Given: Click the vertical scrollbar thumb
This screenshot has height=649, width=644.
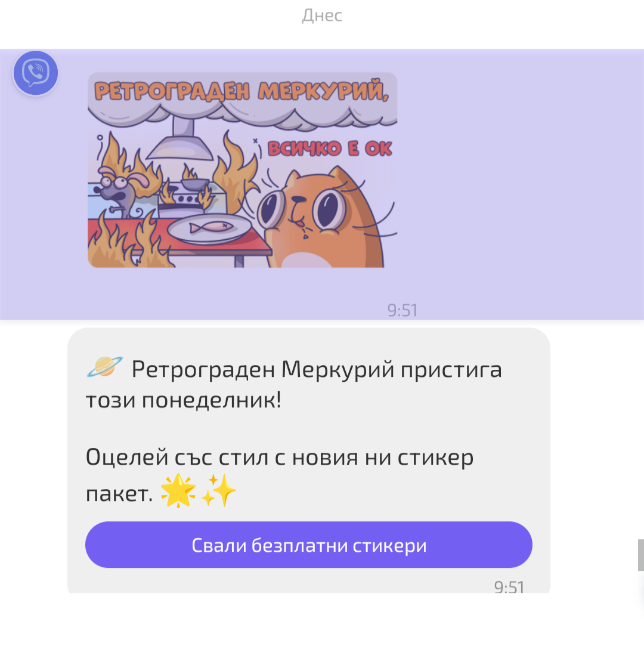Looking at the screenshot, I should coord(640,555).
